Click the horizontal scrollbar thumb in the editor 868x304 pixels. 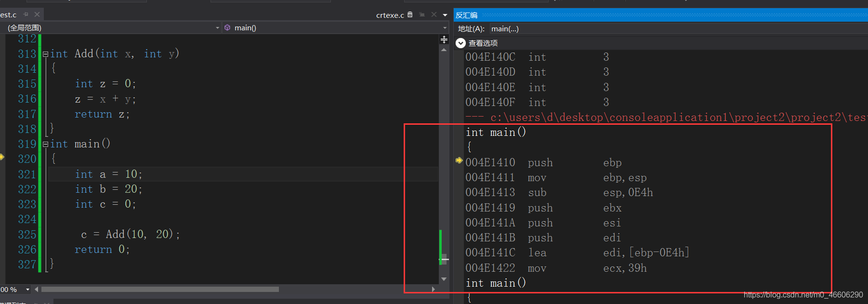(160, 289)
